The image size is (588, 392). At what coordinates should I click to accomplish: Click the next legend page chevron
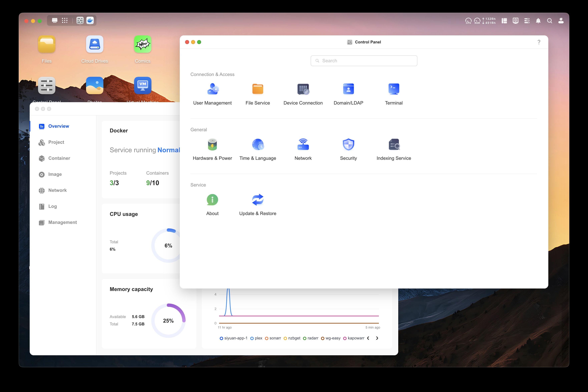[377, 338]
